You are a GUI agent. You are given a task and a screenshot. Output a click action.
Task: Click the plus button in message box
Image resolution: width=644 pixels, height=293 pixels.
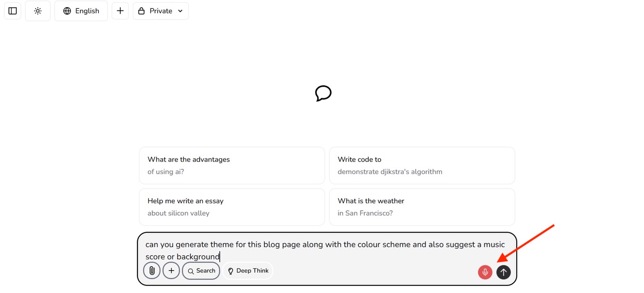point(171,270)
